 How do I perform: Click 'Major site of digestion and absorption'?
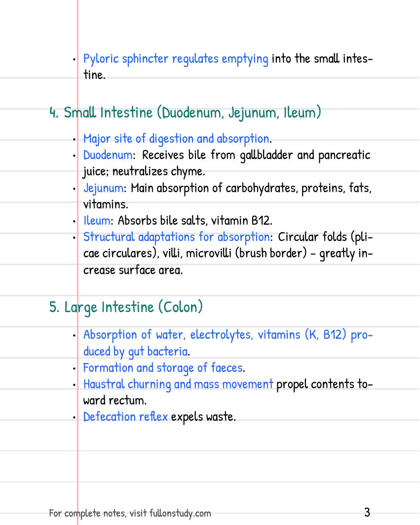pyautogui.click(x=176, y=139)
